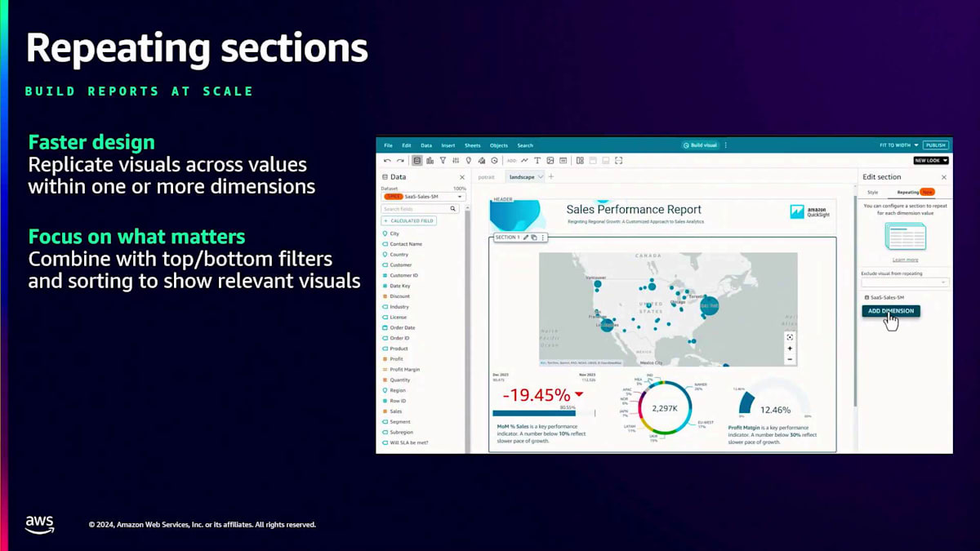Open the SECTION 1 three-dot menu
Image resolution: width=980 pixels, height=551 pixels.
(542, 238)
